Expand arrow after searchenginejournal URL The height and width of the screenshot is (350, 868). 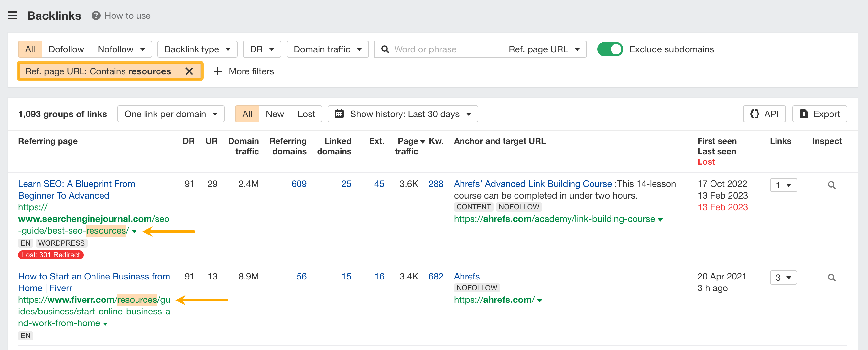click(x=134, y=231)
